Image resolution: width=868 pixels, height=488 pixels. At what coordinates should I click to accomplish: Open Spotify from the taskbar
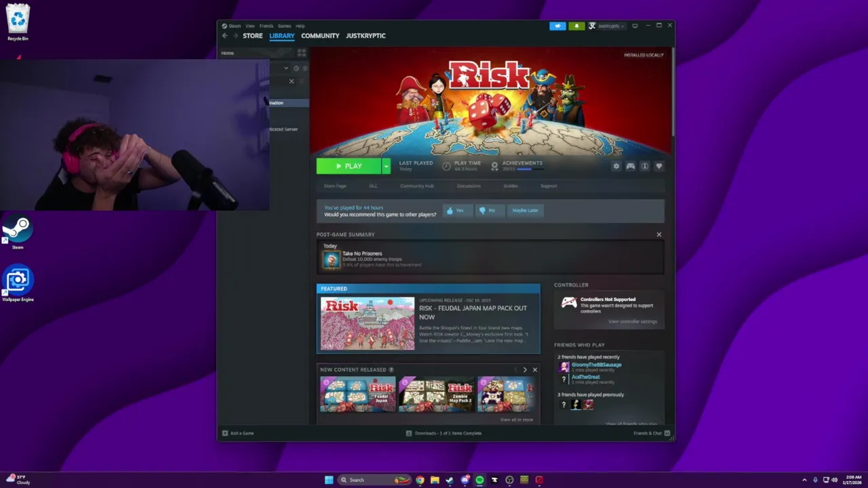(479, 480)
